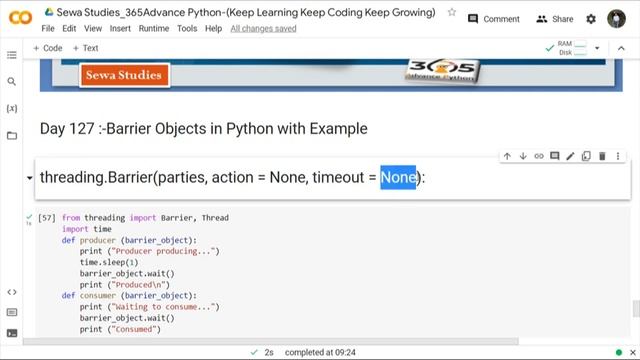
Task: Open the Tools menu
Action: (187, 29)
